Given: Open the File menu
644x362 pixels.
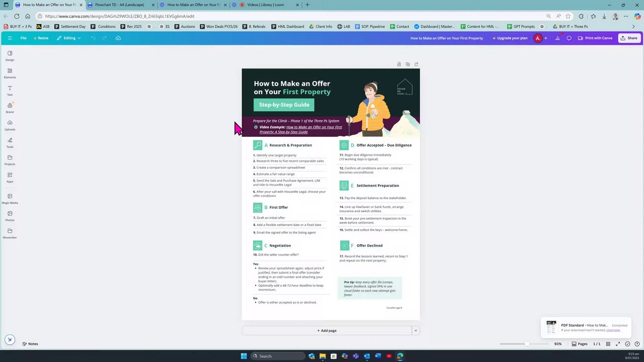Looking at the screenshot, I should point(23,38).
